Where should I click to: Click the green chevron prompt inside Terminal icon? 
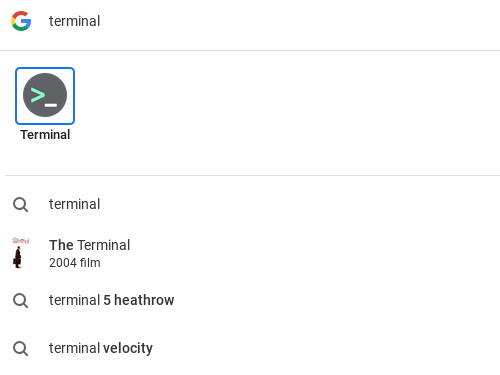click(38, 94)
